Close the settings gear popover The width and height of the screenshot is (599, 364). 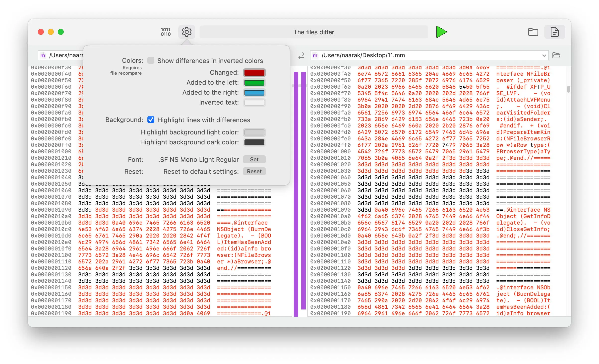coord(186,32)
